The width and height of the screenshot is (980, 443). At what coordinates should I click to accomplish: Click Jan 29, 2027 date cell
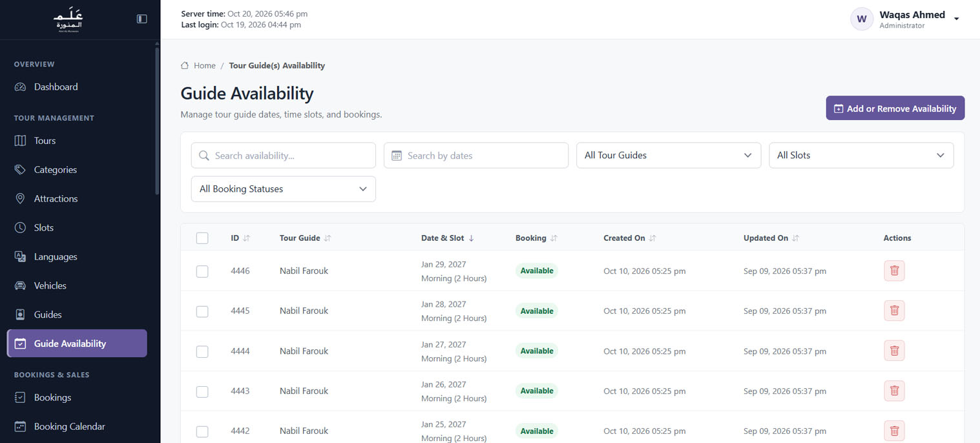click(443, 264)
